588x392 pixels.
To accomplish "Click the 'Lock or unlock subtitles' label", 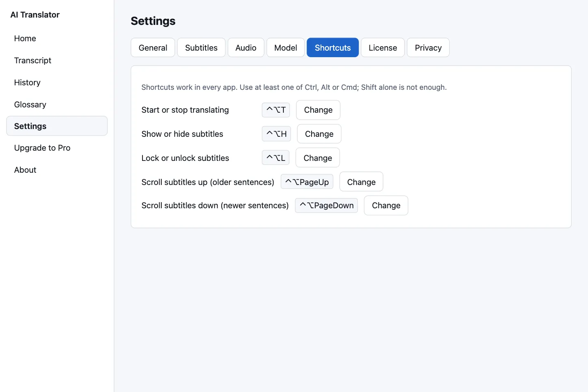I will 185,158.
